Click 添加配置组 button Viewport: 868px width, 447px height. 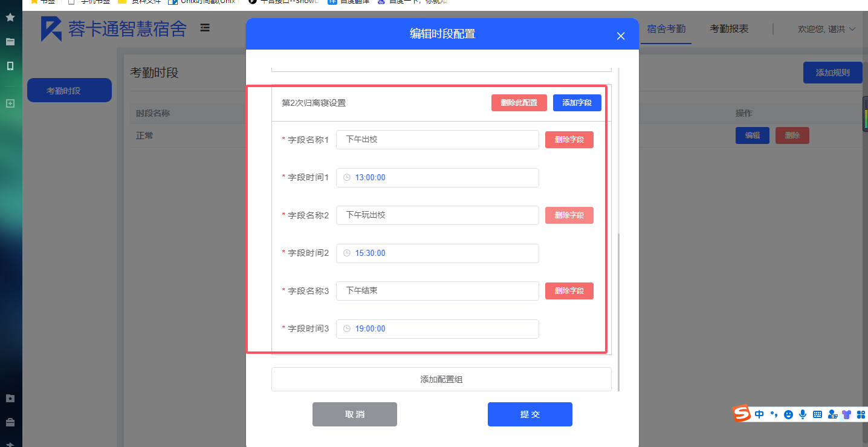[x=441, y=379]
